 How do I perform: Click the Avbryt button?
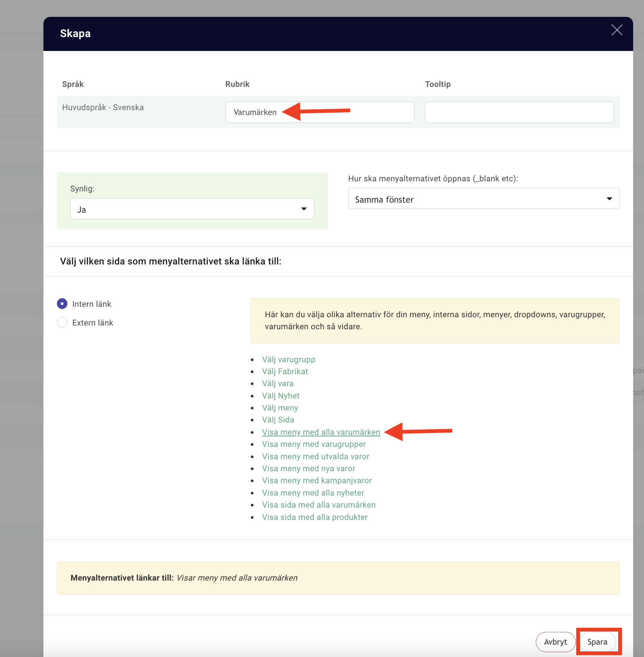click(x=556, y=642)
